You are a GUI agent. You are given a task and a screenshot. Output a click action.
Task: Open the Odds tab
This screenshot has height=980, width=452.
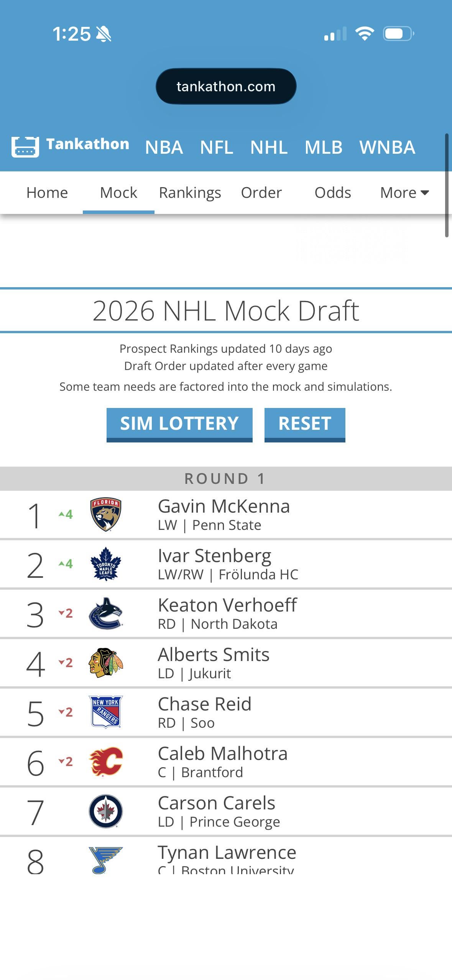tap(333, 192)
